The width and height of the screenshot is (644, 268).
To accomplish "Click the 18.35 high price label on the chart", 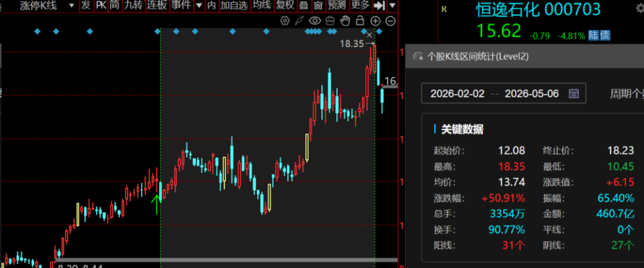I will tap(352, 44).
